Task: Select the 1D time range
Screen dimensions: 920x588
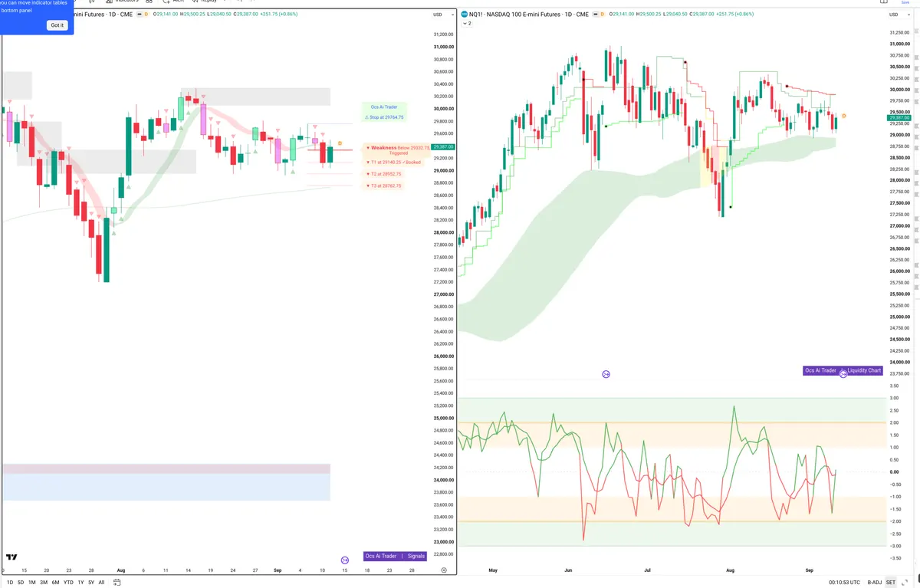Action: pyautogui.click(x=8, y=583)
